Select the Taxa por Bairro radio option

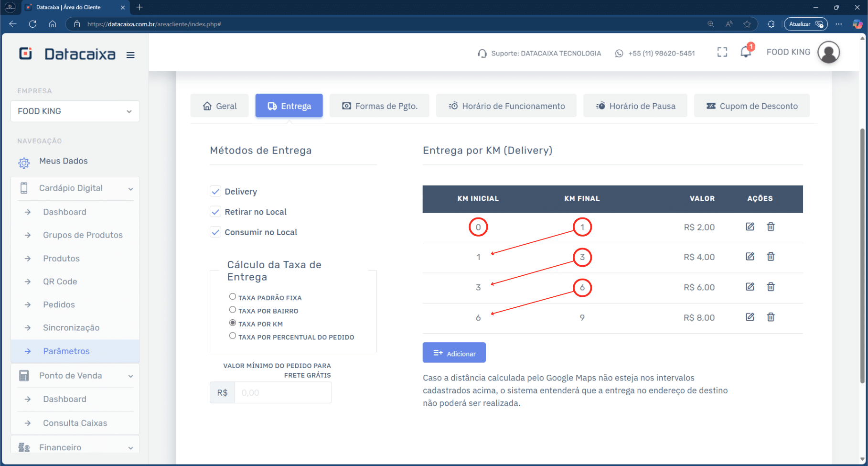click(233, 310)
